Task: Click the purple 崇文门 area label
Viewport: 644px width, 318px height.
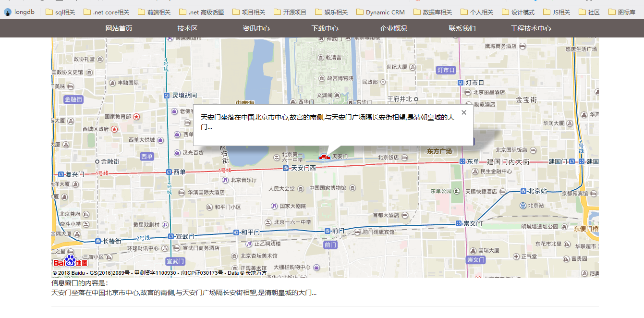Action: click(x=476, y=260)
